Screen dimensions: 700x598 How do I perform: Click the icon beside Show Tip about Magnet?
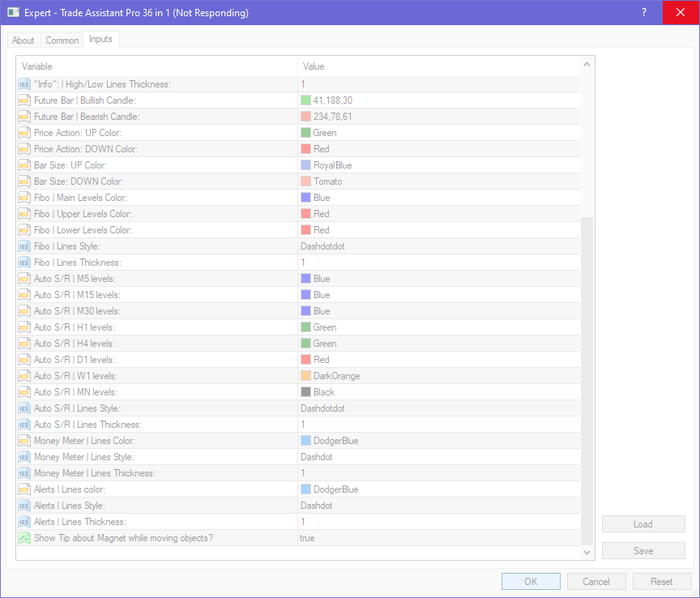pos(24,538)
